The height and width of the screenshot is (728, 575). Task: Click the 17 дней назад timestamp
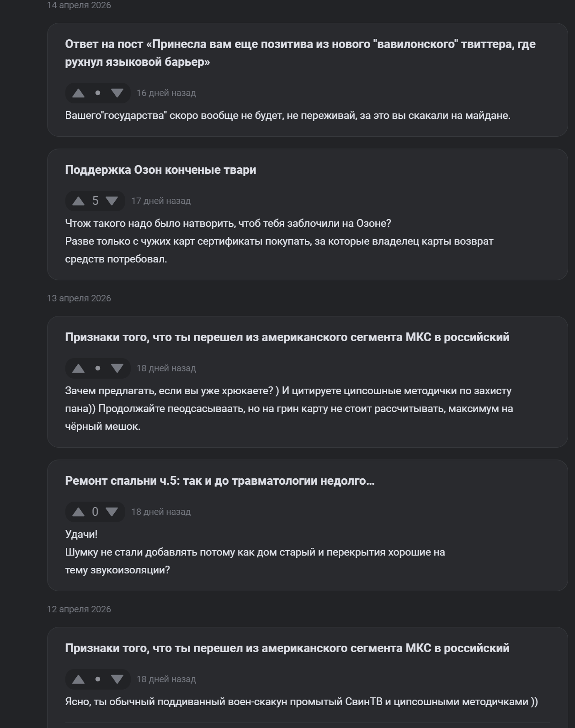click(161, 201)
